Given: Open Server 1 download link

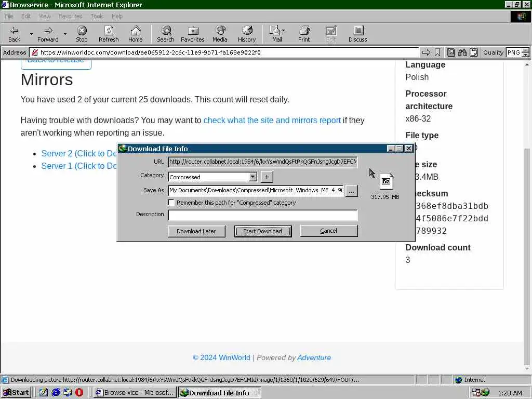Looking at the screenshot, I should (x=79, y=166).
